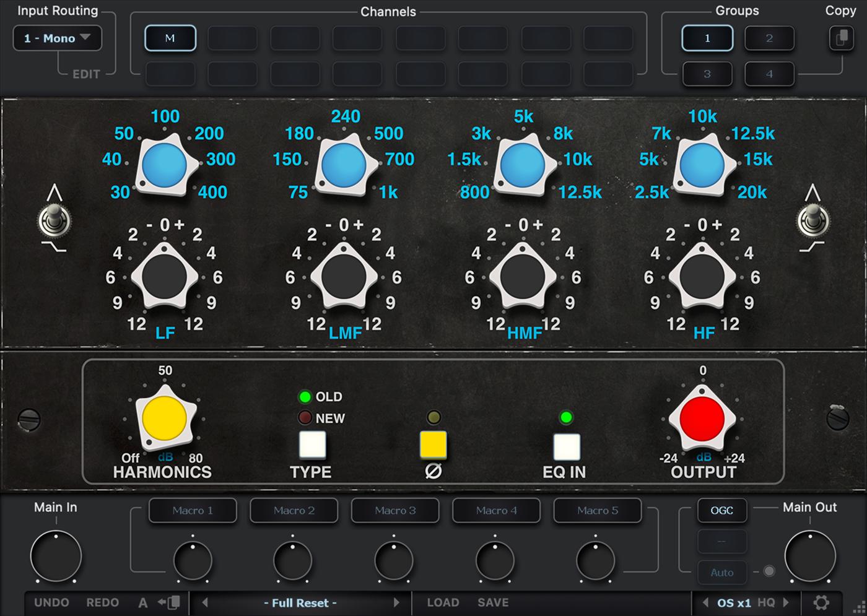Click copy A to B icon
The height and width of the screenshot is (616, 867).
click(169, 602)
